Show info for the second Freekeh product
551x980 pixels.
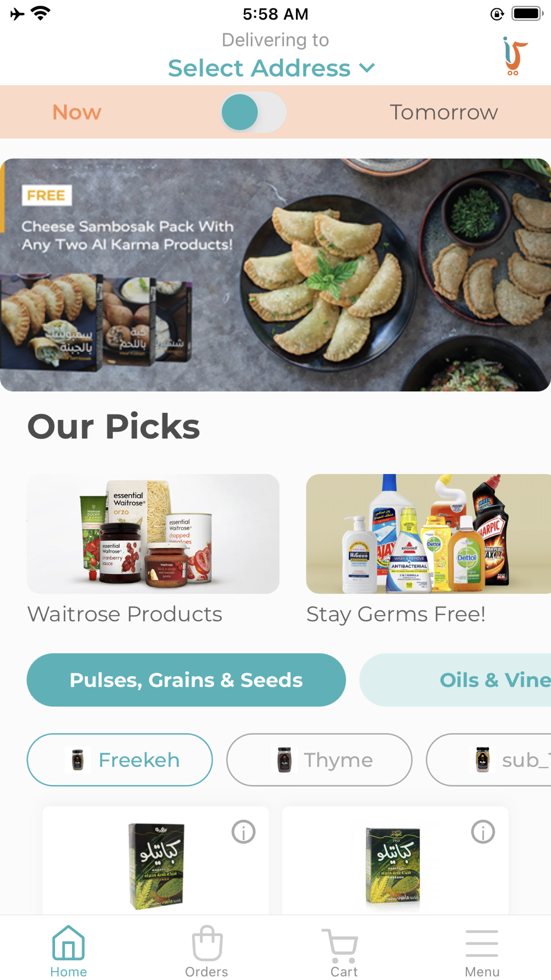tap(483, 832)
